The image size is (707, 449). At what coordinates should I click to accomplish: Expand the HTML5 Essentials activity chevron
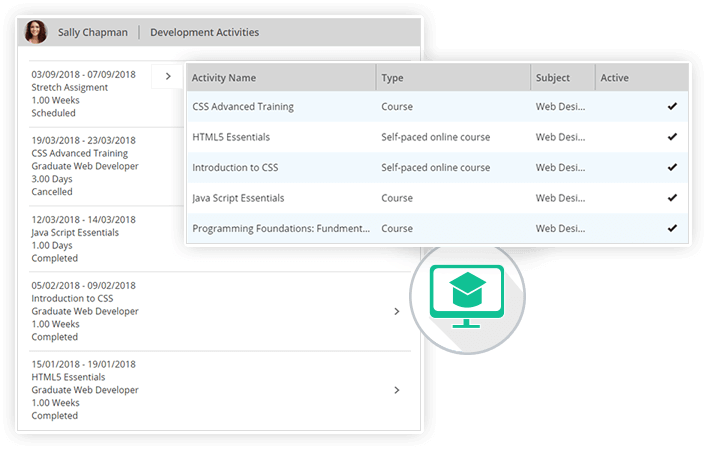[x=396, y=390]
